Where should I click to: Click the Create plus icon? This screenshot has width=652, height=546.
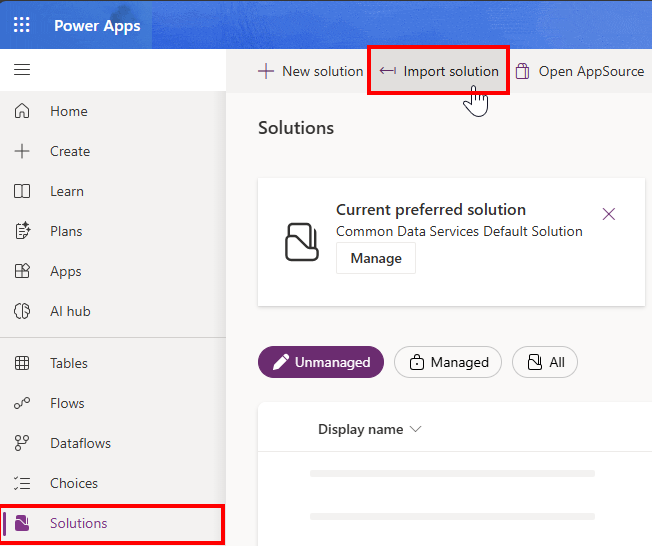(22, 151)
